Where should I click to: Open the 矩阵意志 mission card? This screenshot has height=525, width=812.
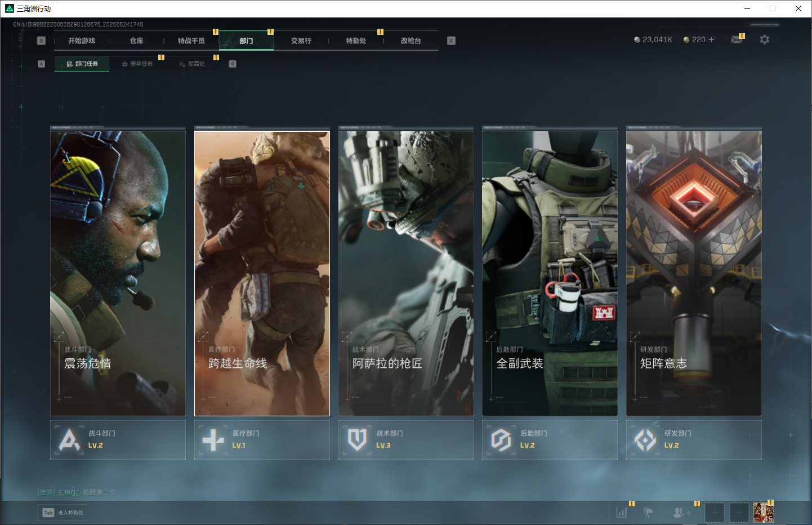pyautogui.click(x=694, y=273)
